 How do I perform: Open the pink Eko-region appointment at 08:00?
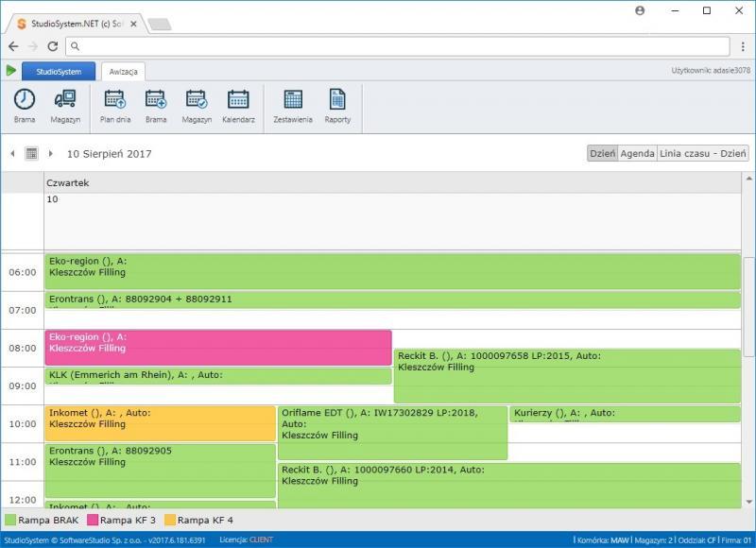[218, 348]
